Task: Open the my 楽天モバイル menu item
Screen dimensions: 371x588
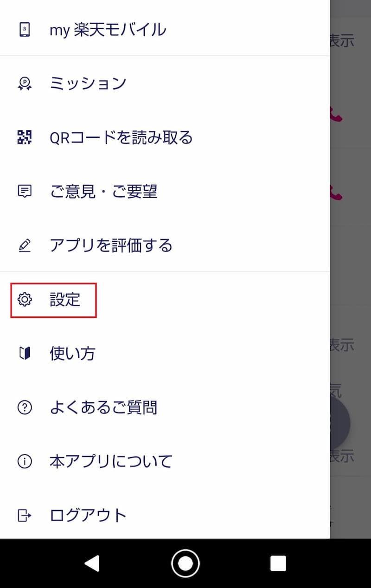Action: 108,30
